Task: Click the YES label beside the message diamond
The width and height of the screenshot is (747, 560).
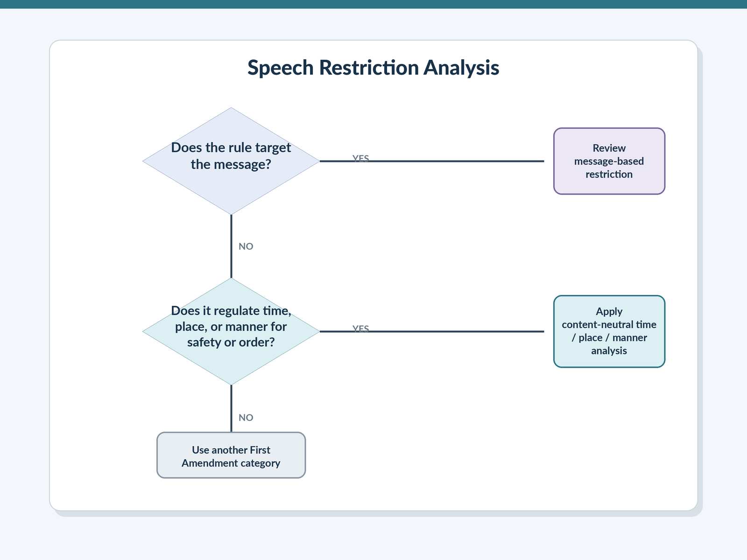Action: [x=361, y=159]
